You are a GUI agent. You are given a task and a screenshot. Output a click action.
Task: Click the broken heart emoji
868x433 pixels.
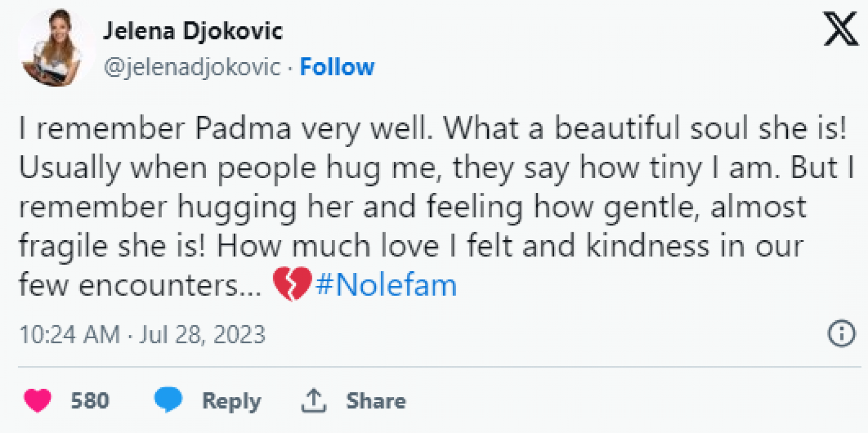pos(292,285)
